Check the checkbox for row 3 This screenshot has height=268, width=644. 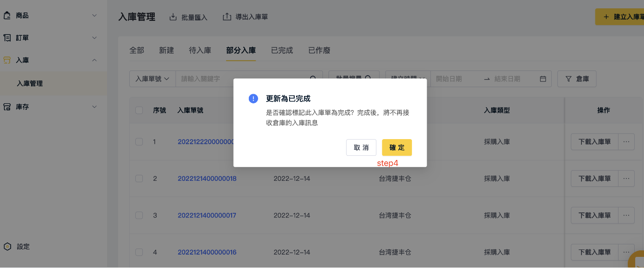139,215
